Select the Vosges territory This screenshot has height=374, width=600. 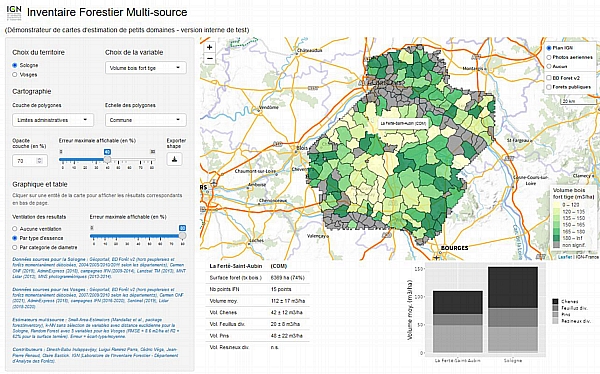15,75
